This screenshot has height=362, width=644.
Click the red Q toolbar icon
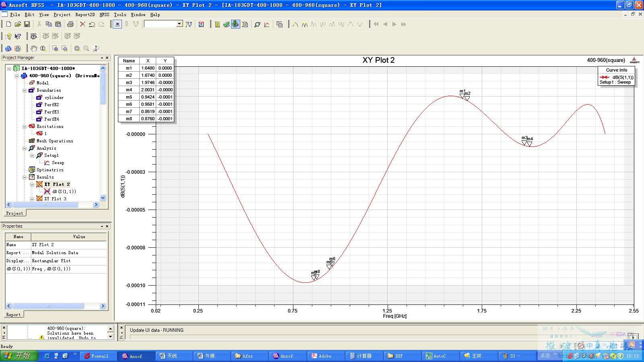point(201,24)
